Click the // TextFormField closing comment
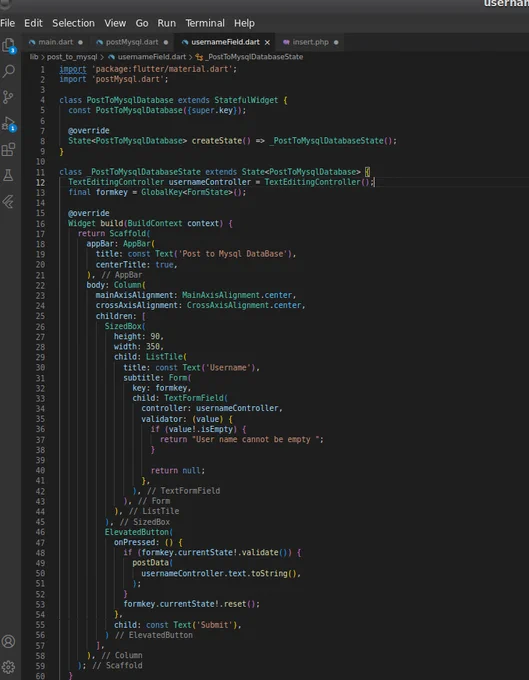 (x=183, y=491)
